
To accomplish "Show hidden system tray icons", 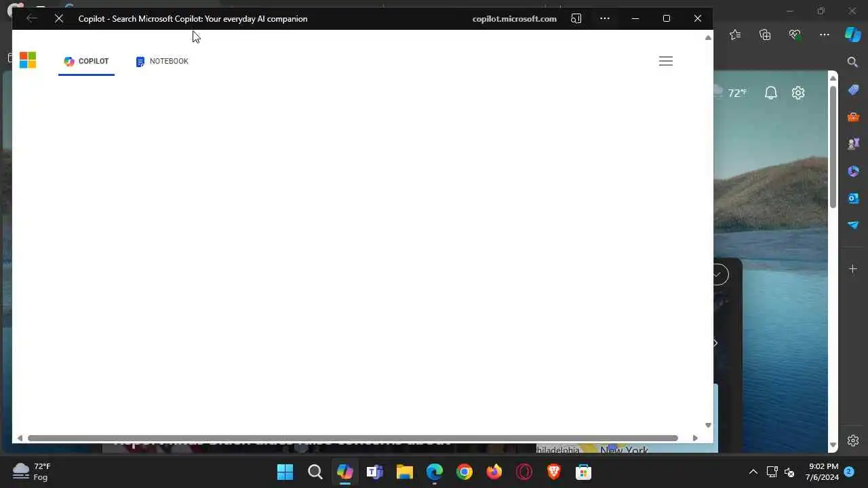I will pos(753,472).
